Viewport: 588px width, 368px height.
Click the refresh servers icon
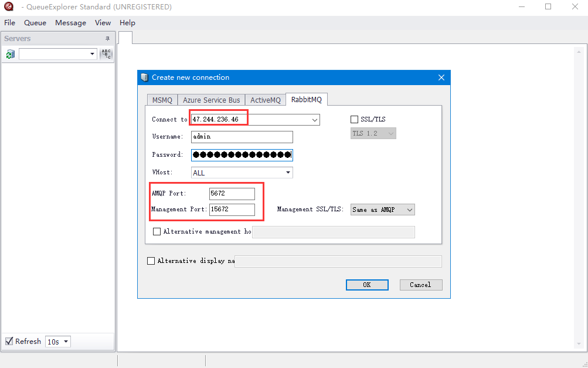(x=10, y=54)
